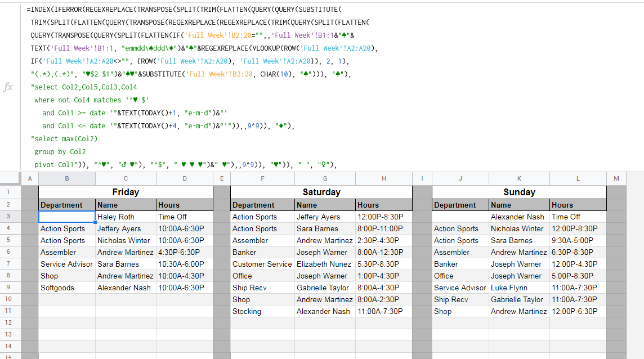The width and height of the screenshot is (644, 359).
Task: Click the Friday title cell
Action: [126, 192]
